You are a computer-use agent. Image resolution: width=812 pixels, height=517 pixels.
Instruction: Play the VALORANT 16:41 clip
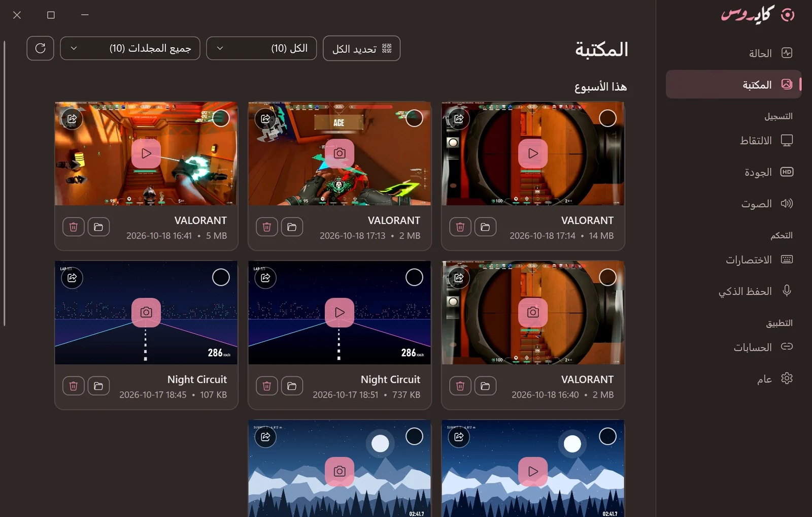pyautogui.click(x=146, y=153)
